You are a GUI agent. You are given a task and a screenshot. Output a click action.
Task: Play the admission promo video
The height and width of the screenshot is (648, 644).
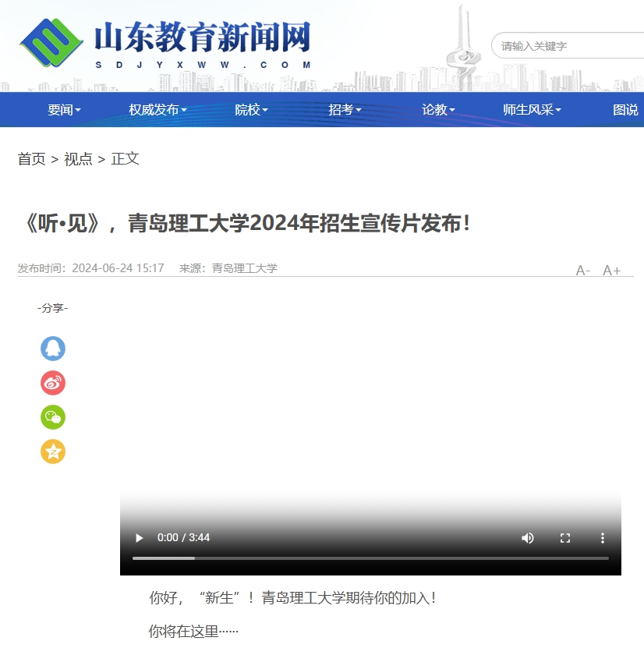[140, 538]
